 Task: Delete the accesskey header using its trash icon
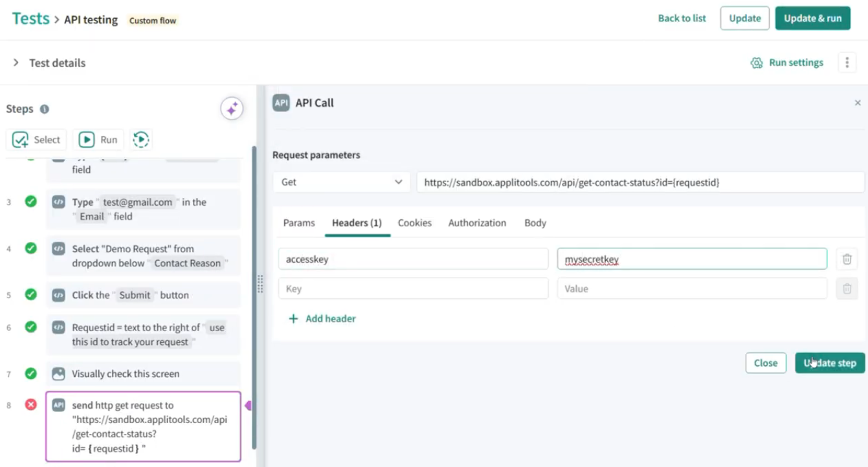pyautogui.click(x=847, y=258)
